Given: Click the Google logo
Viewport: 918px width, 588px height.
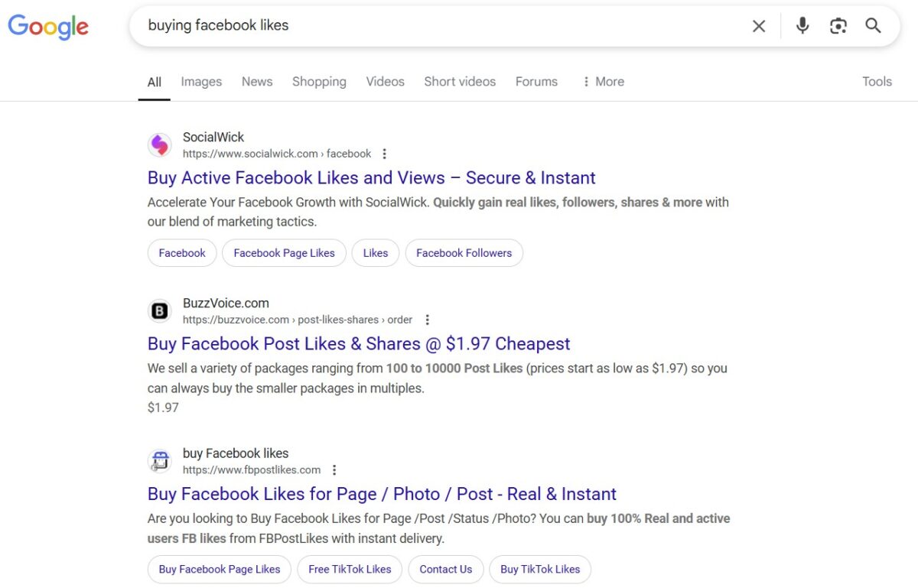Looking at the screenshot, I should click(x=48, y=27).
